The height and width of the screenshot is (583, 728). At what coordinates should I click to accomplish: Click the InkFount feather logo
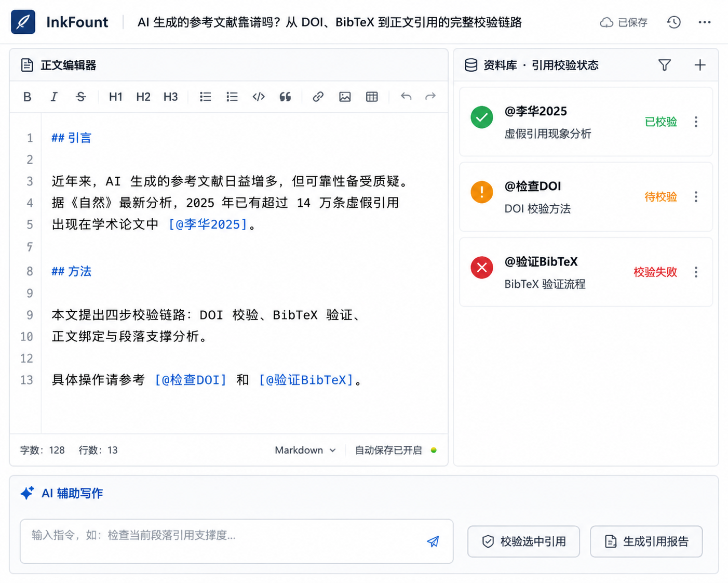coord(23,22)
